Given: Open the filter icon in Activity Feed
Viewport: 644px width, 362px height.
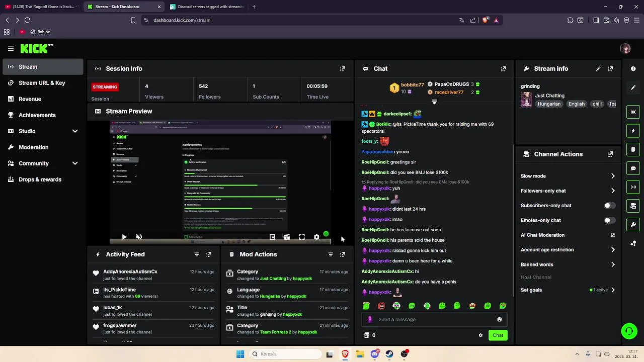Looking at the screenshot, I should tap(197, 254).
